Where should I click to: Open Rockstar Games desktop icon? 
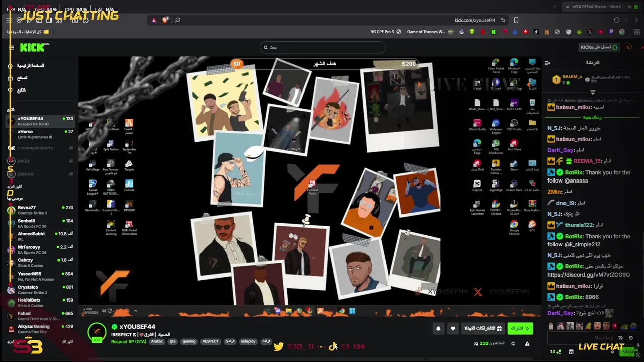(x=496, y=167)
